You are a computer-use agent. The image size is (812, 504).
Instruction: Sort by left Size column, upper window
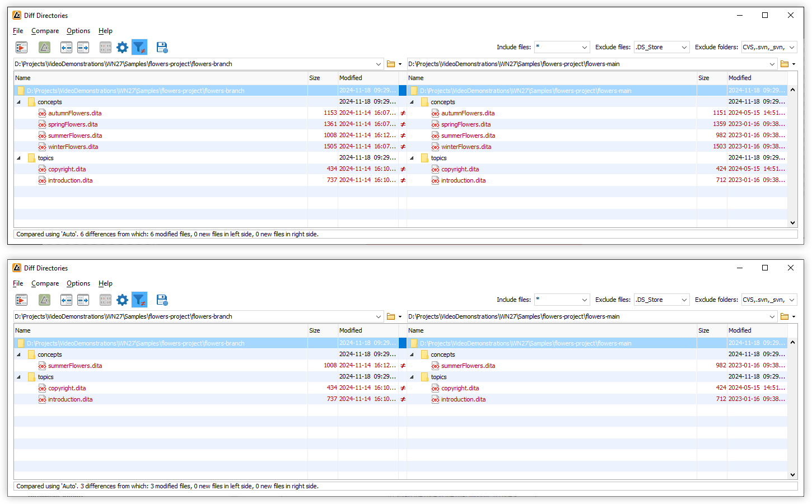coord(323,78)
